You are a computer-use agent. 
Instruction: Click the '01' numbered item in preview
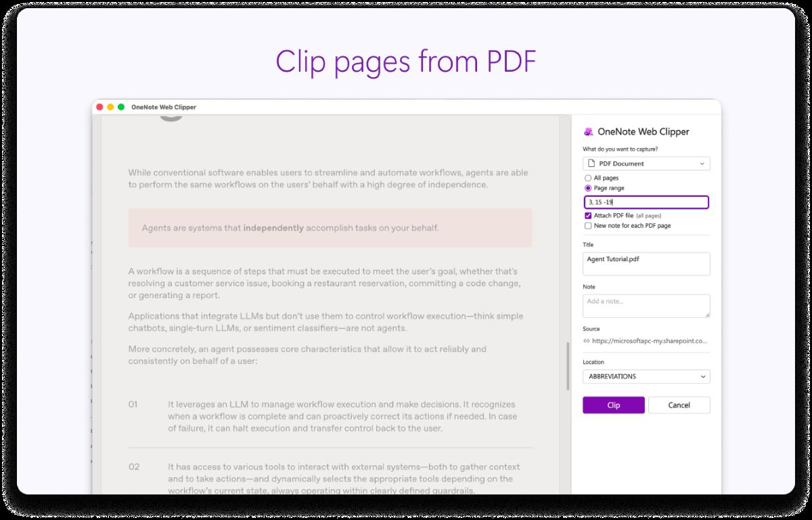coord(133,404)
